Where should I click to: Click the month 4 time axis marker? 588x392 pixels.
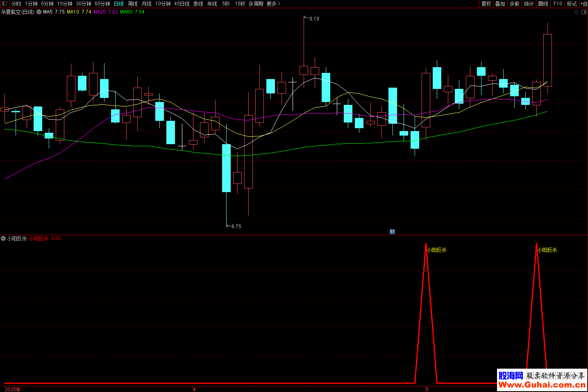[x=194, y=389]
